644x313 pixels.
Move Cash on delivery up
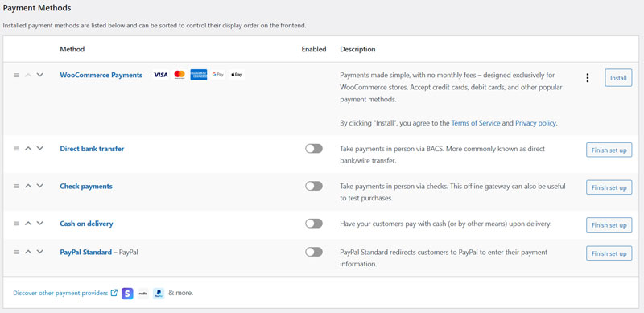28,224
